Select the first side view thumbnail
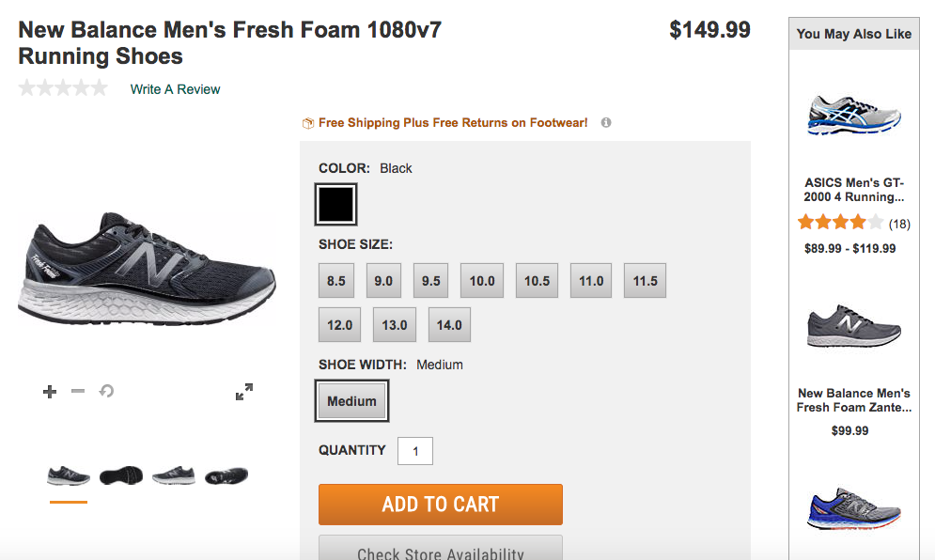The image size is (935, 560). [69, 475]
